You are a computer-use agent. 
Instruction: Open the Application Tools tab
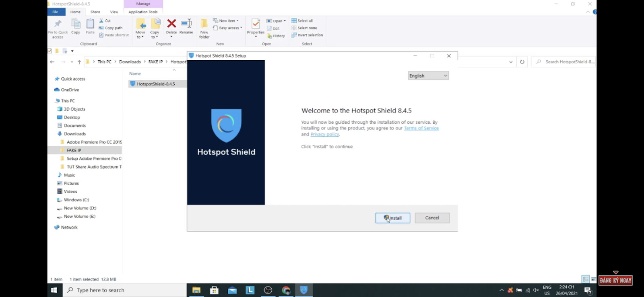[143, 12]
